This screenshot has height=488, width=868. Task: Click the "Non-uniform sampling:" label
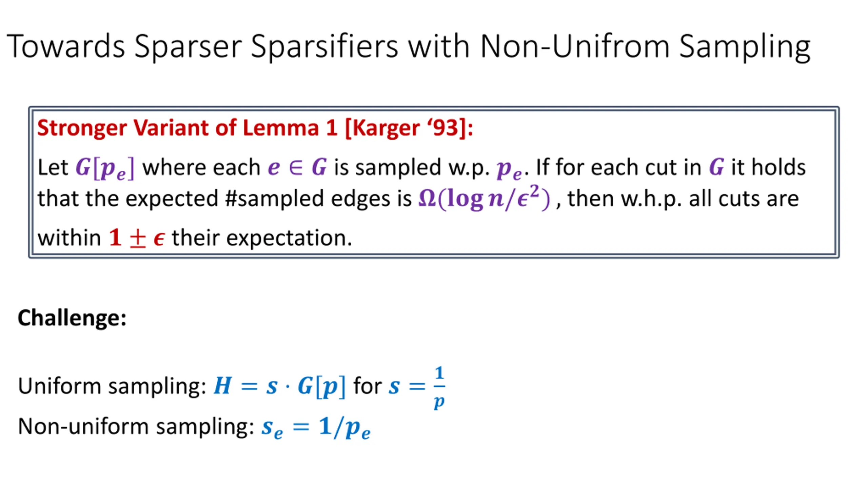tap(136, 426)
